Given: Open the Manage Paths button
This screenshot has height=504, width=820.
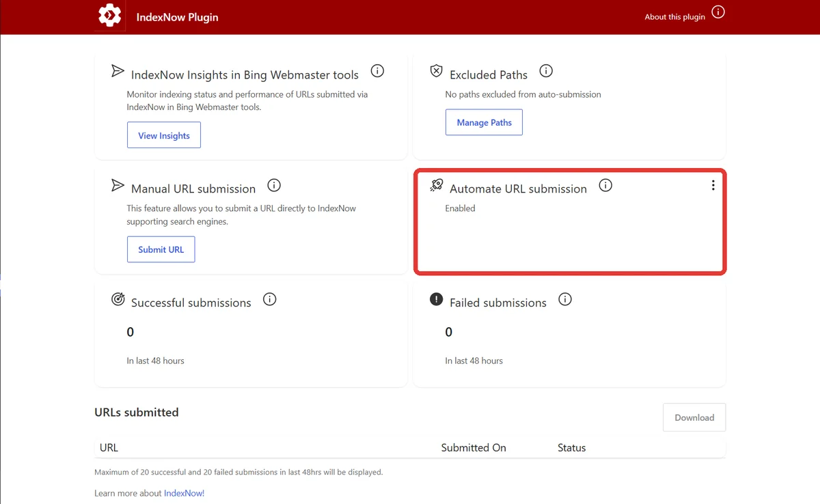Looking at the screenshot, I should point(484,122).
